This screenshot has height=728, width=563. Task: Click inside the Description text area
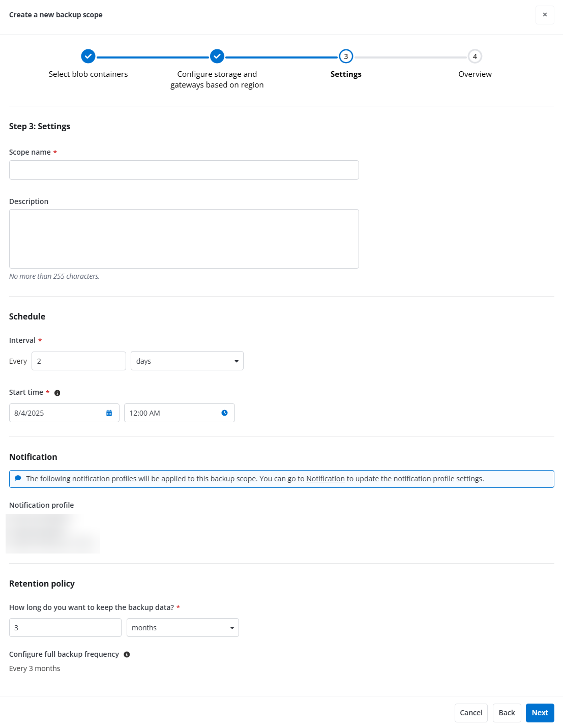[184, 238]
